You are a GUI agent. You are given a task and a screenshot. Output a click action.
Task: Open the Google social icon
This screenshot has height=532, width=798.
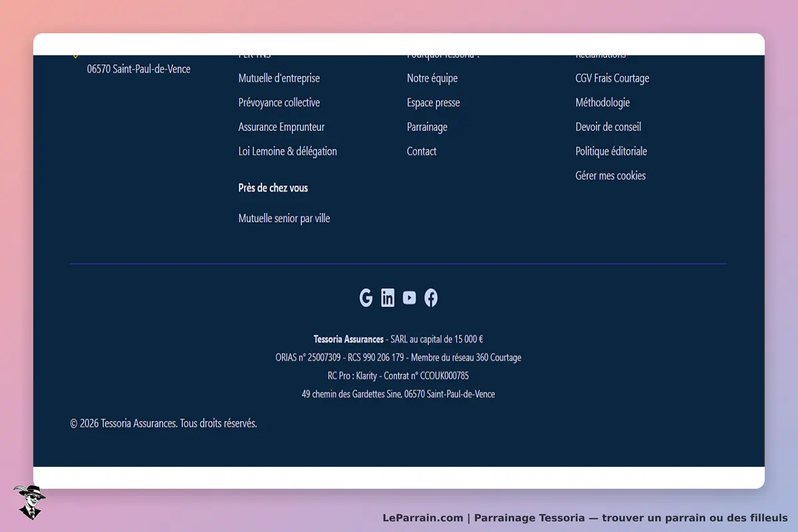click(366, 298)
